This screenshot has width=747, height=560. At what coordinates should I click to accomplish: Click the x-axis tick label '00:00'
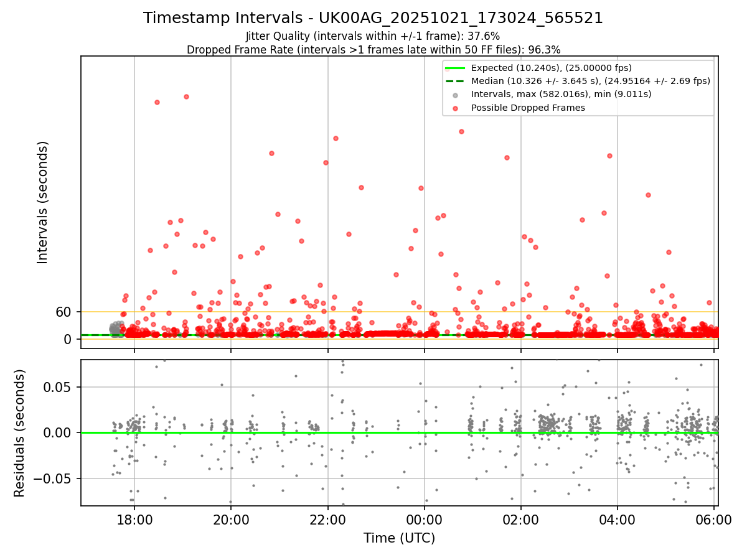pyautogui.click(x=424, y=520)
